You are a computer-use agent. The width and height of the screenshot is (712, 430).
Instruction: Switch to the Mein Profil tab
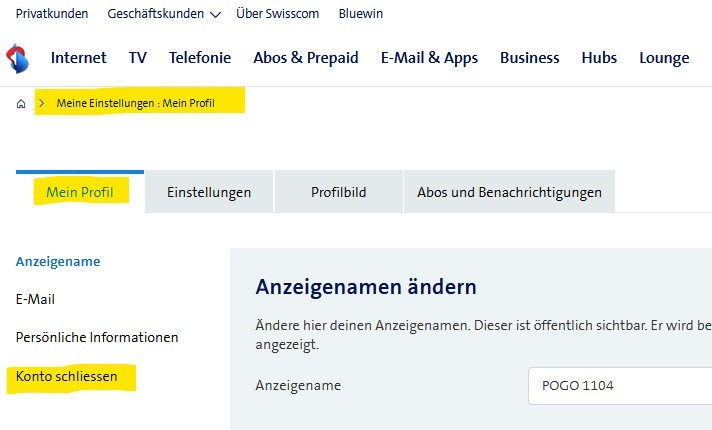tap(80, 192)
